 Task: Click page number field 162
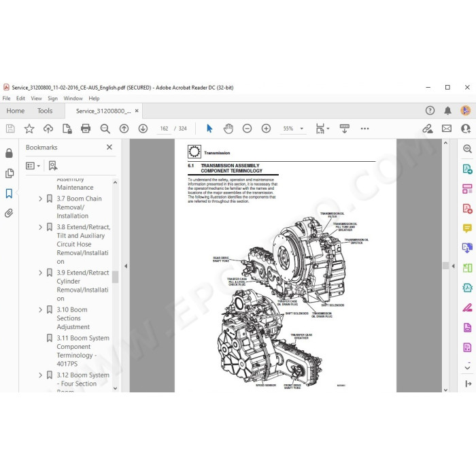click(x=165, y=129)
